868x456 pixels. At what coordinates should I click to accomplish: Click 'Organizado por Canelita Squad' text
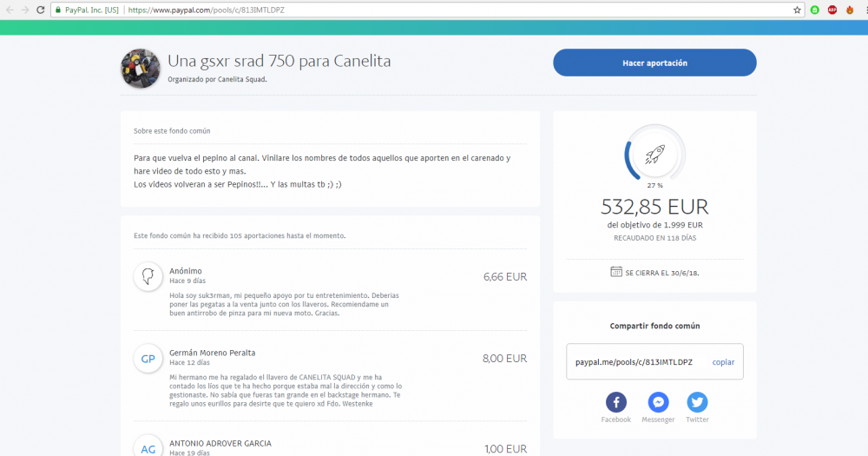[217, 79]
